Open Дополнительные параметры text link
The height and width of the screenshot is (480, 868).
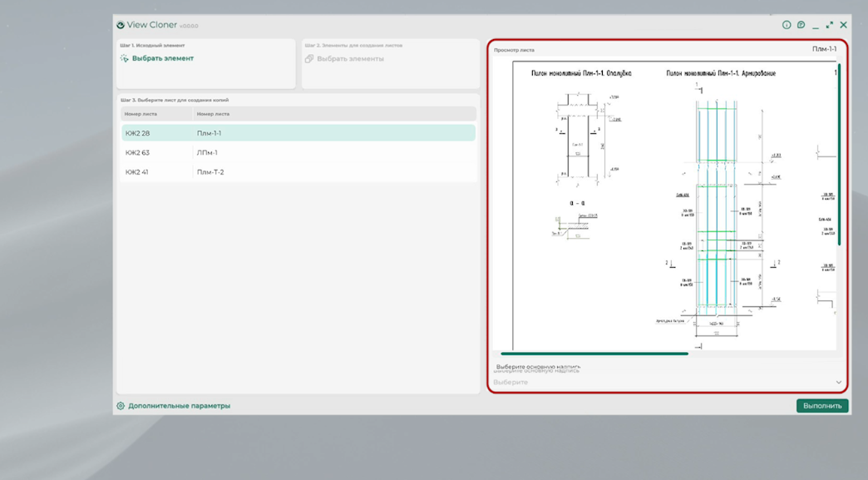[x=179, y=406]
